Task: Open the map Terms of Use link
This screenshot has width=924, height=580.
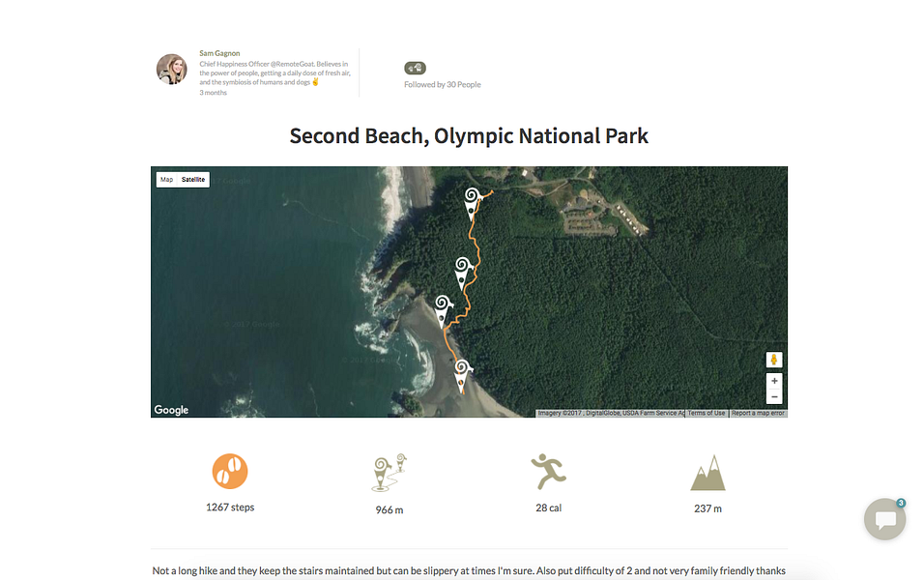Action: [x=707, y=413]
